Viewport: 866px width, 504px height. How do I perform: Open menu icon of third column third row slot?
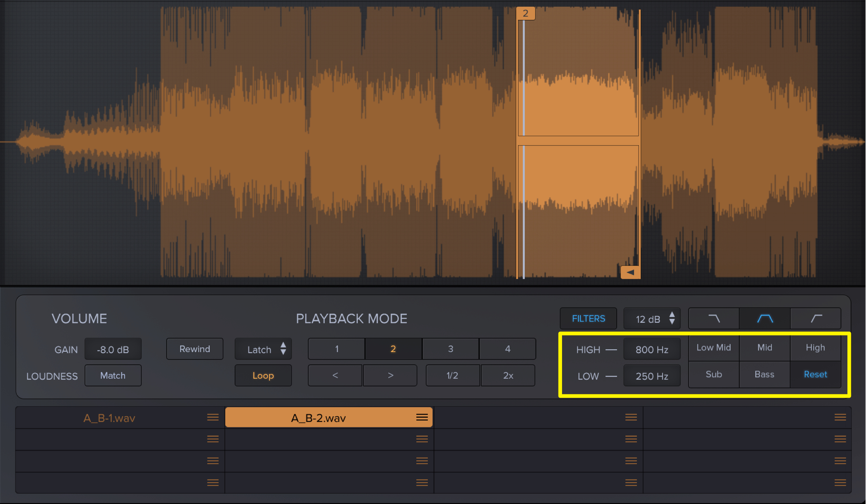click(x=631, y=461)
